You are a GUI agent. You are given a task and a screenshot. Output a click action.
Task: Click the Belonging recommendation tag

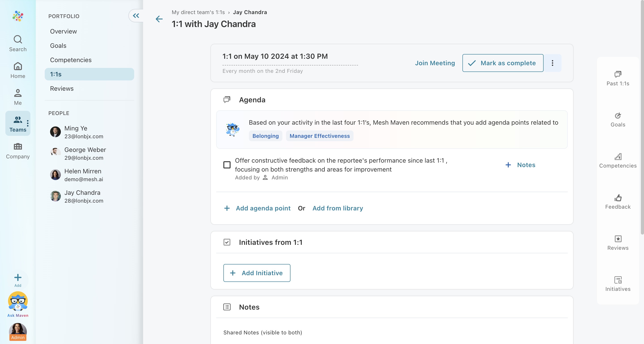click(265, 136)
